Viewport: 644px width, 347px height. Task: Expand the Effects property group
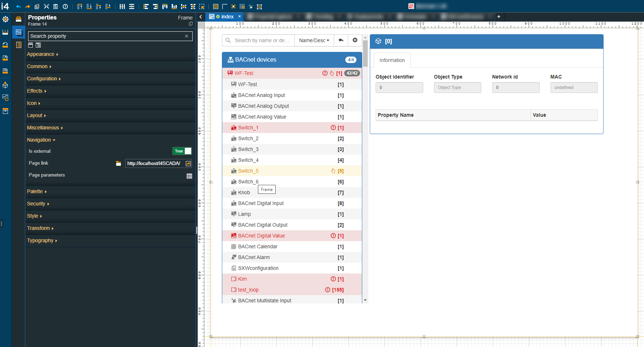[37, 91]
